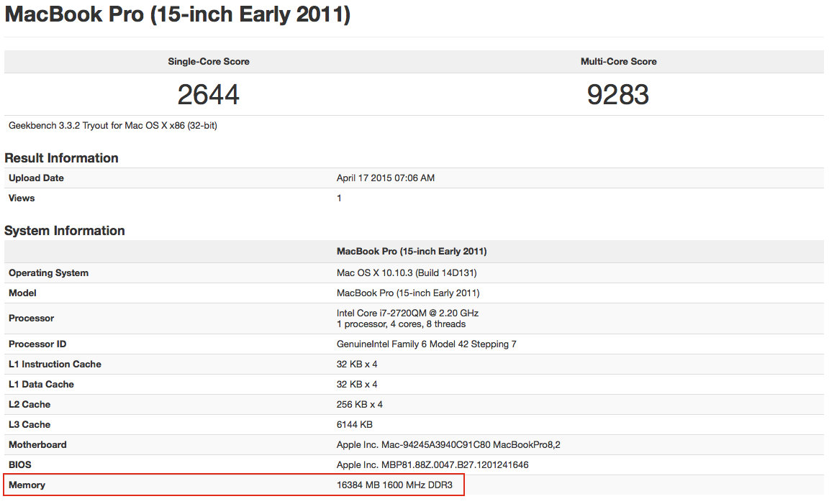The height and width of the screenshot is (504, 829).
Task: Click the Views count value 1
Action: tap(339, 198)
